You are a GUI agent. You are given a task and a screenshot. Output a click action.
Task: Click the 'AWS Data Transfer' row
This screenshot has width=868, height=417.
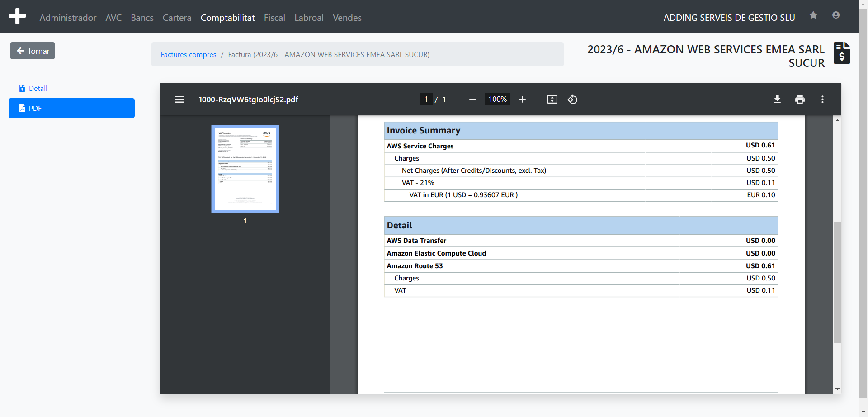coord(581,241)
